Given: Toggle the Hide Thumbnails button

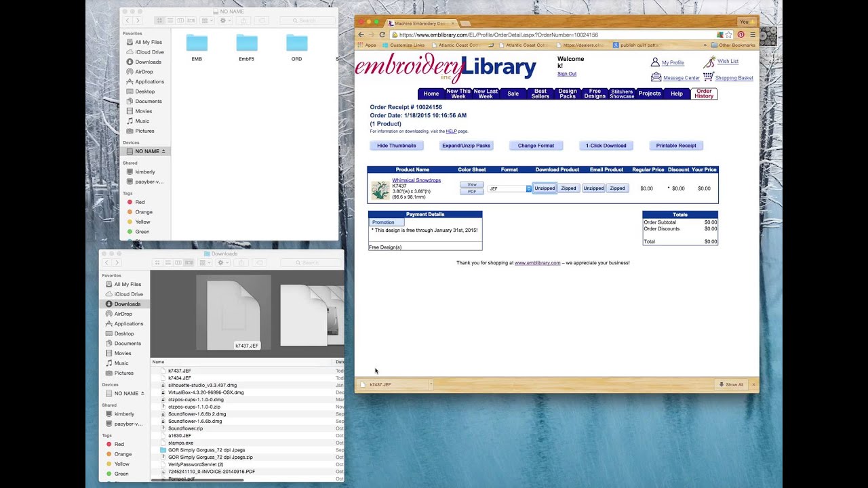Looking at the screenshot, I should click(x=397, y=146).
